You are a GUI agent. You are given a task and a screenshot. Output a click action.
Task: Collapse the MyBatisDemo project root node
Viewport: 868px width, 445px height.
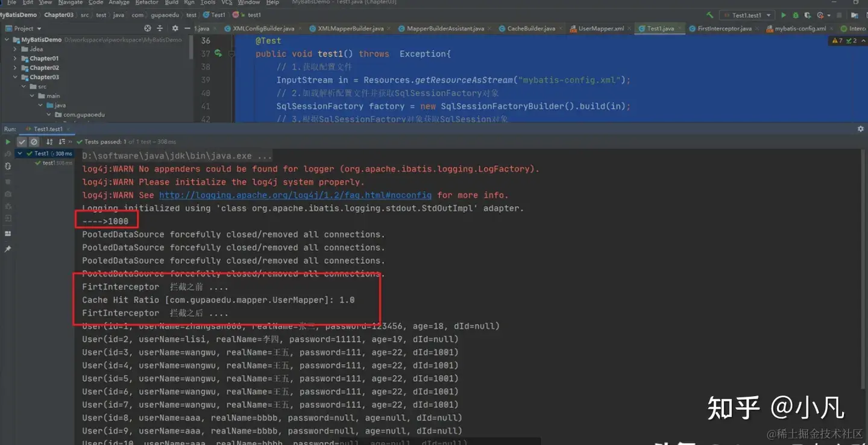pos(7,40)
